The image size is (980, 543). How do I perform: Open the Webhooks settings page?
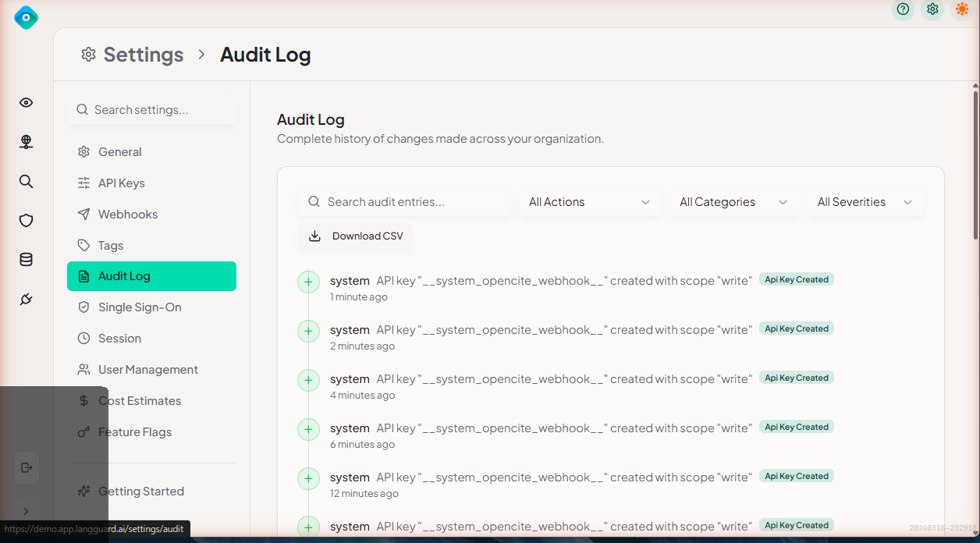point(127,215)
